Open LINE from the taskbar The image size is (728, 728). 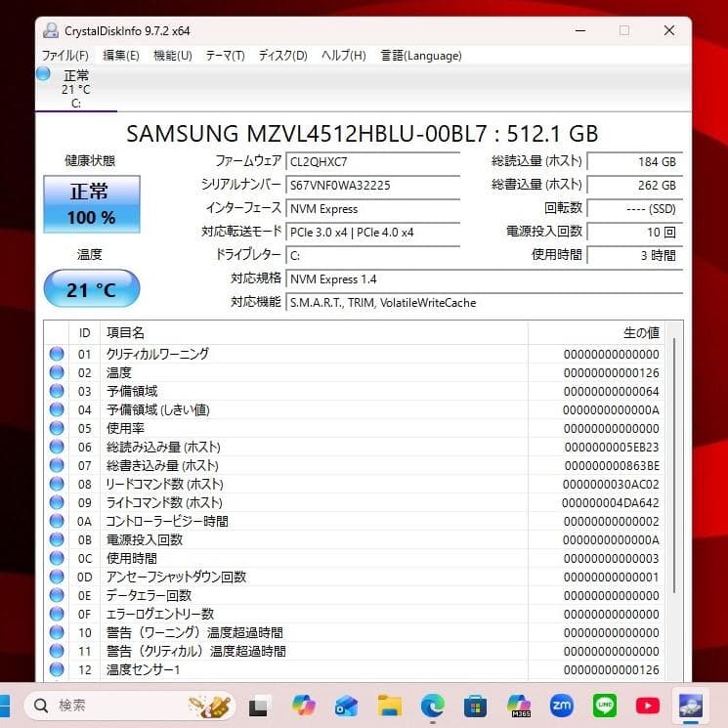tap(605, 706)
